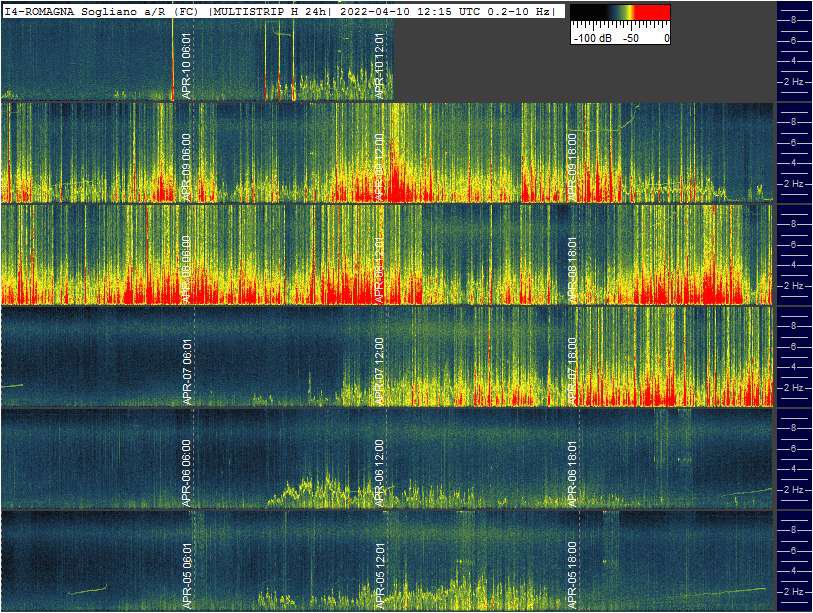Screen dimensions: 813x613
Task: Click the APR-07 12:00 time marker
Action: tap(379, 371)
